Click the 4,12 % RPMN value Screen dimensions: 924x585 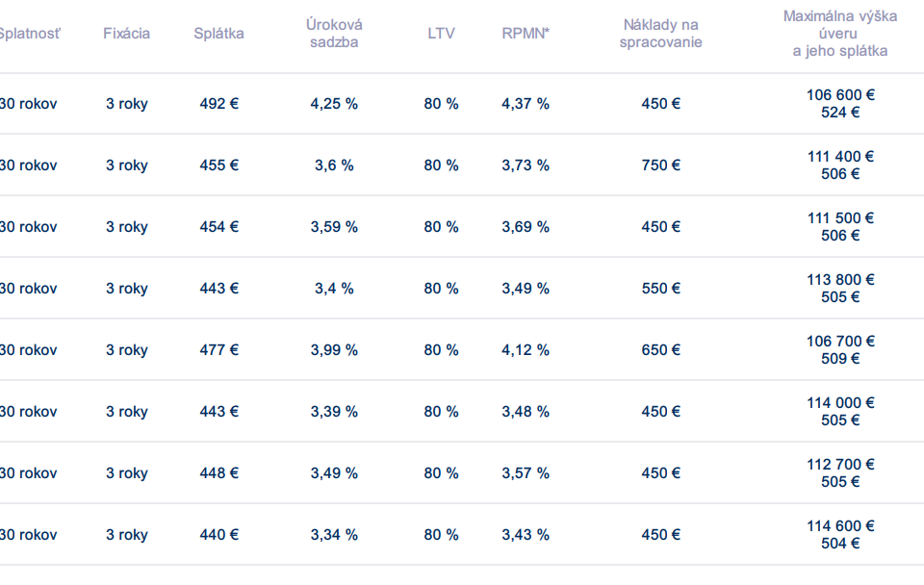[x=526, y=350]
